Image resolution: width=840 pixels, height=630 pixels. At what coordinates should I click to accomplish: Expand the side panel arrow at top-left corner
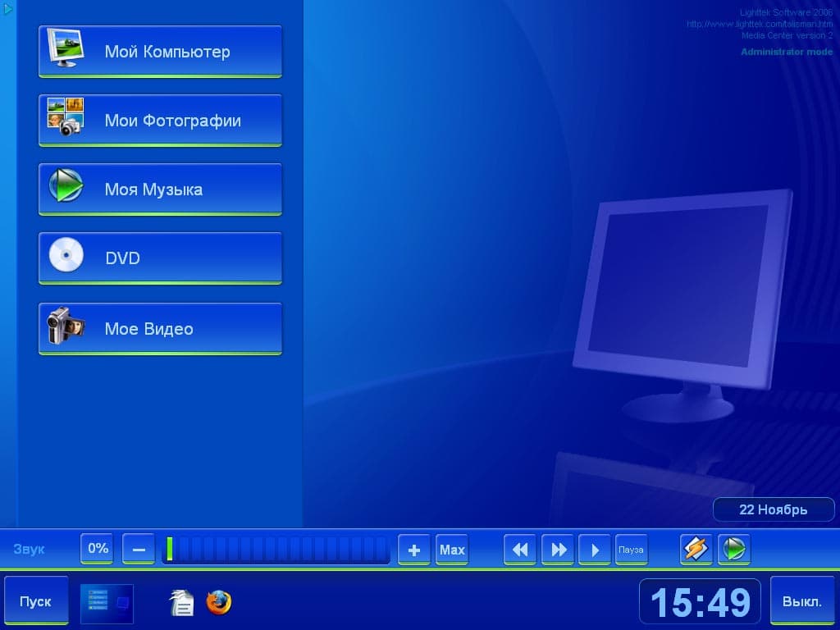[x=7, y=8]
